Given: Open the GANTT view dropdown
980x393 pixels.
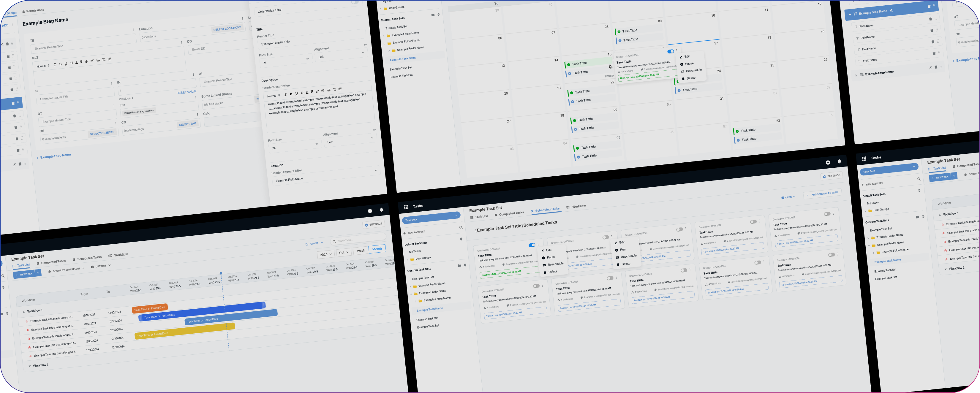Looking at the screenshot, I should click(x=314, y=244).
